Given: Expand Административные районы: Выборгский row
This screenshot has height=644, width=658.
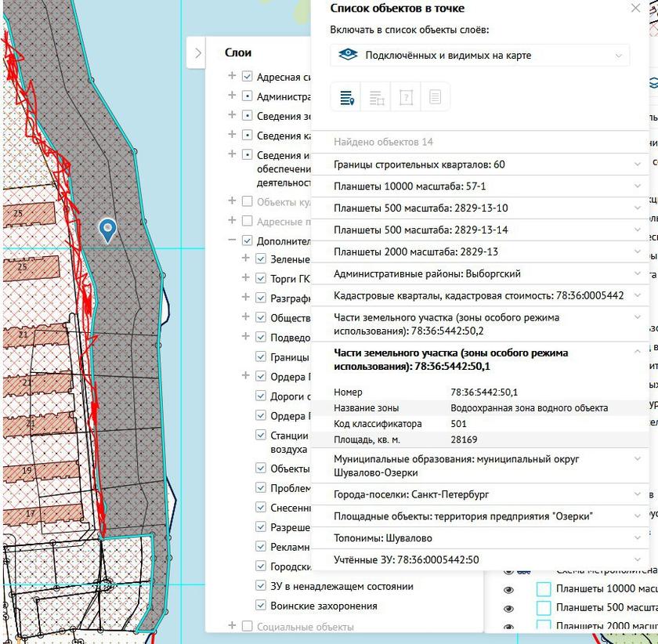Looking at the screenshot, I should pos(480,273).
